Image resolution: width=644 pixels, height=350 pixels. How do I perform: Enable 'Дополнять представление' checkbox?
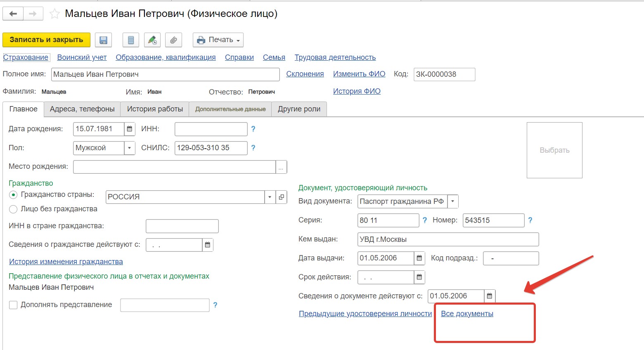click(13, 305)
